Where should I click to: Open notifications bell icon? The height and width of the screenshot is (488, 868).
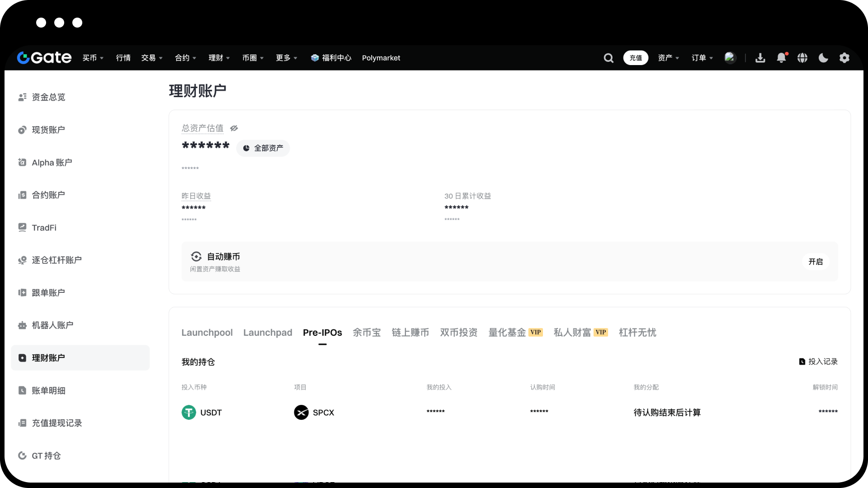point(781,58)
